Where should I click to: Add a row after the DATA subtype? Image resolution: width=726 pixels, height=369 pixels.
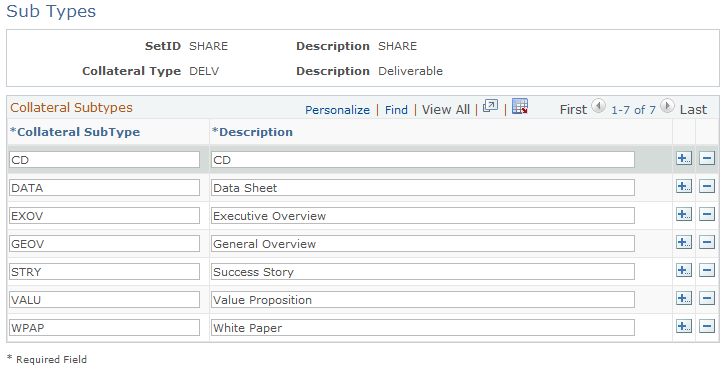684,187
